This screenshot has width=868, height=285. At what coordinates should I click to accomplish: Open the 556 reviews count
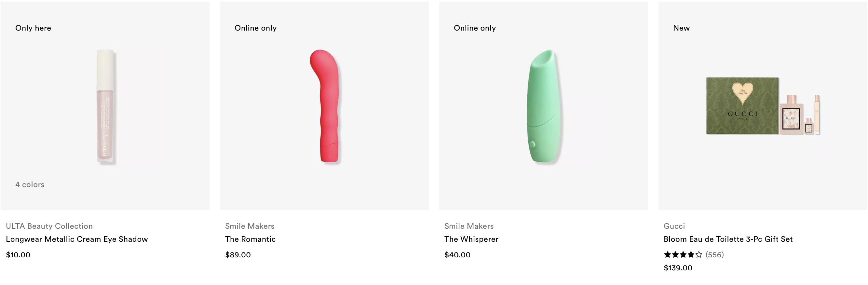(715, 255)
